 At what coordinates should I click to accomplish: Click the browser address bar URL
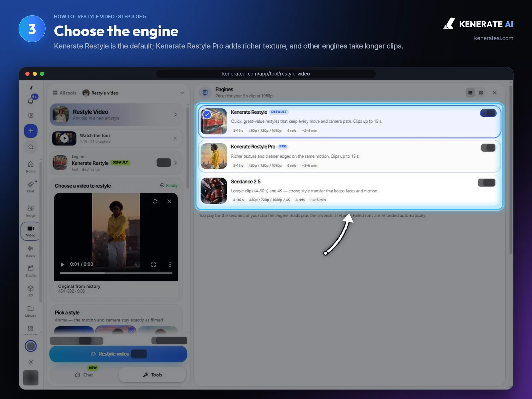(x=266, y=74)
